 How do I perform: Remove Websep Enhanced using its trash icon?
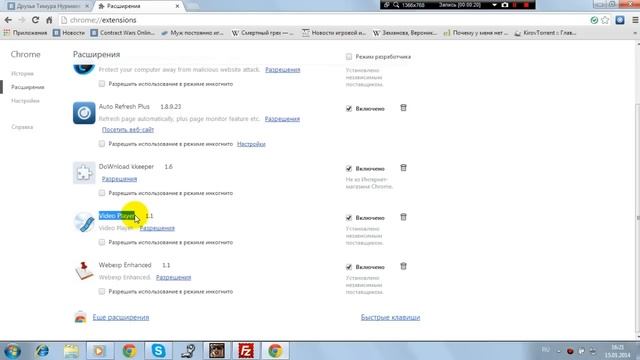[x=403, y=266]
